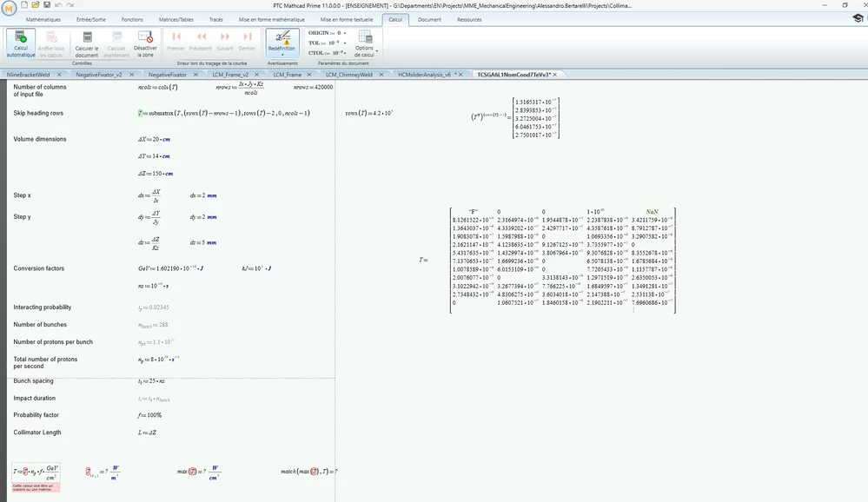Close the TCSGA6L1NomCond7TeVv3 worksheet tab

(554, 75)
